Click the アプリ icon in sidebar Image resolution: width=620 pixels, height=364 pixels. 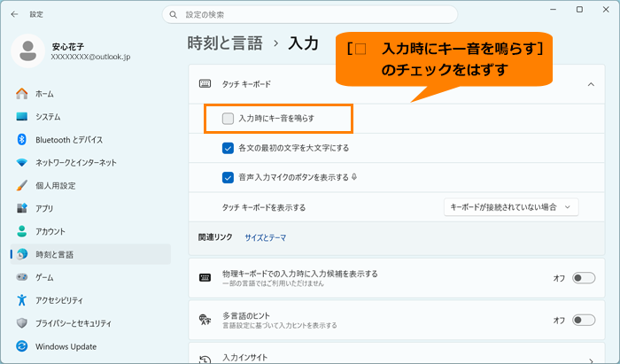click(x=22, y=208)
